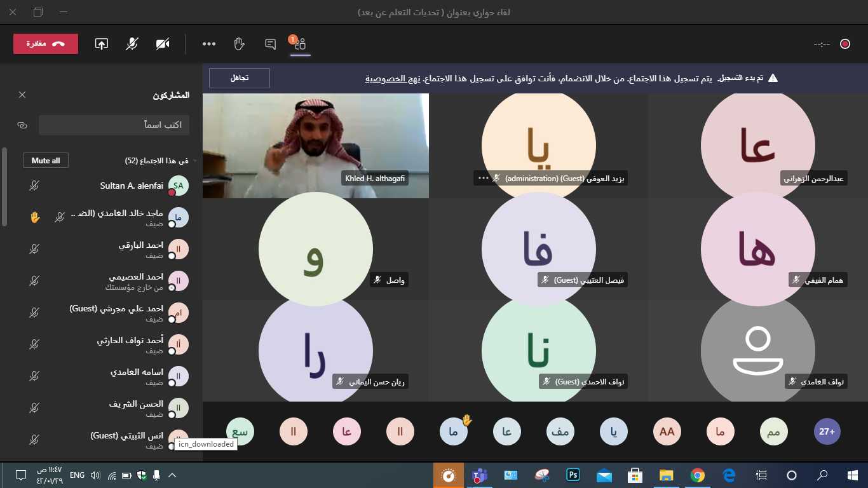Collapse the في هذا الاجتماع (52) section

click(195, 161)
